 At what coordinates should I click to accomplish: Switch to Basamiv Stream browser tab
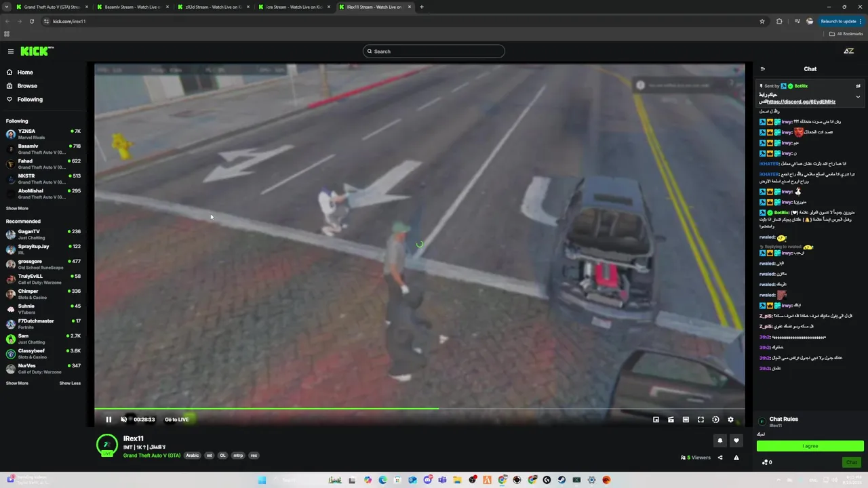132,7
